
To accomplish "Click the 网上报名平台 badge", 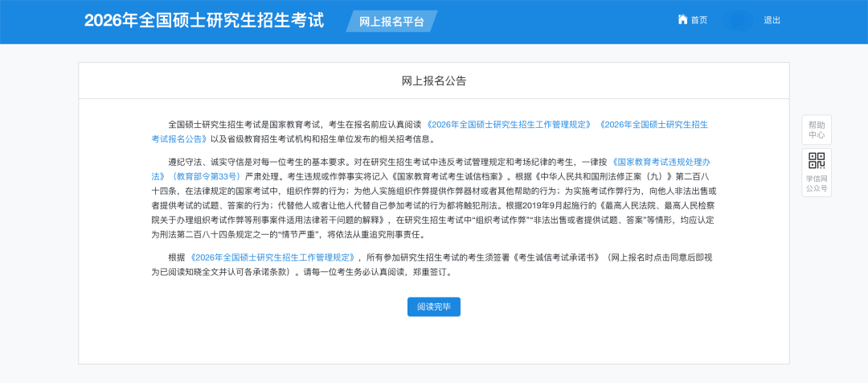I will pos(391,22).
